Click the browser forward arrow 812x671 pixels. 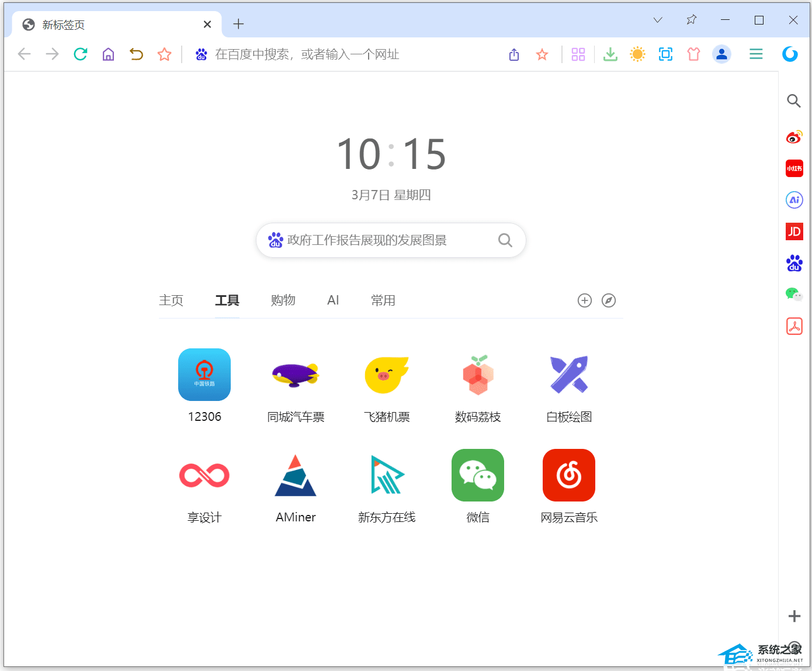[52, 54]
